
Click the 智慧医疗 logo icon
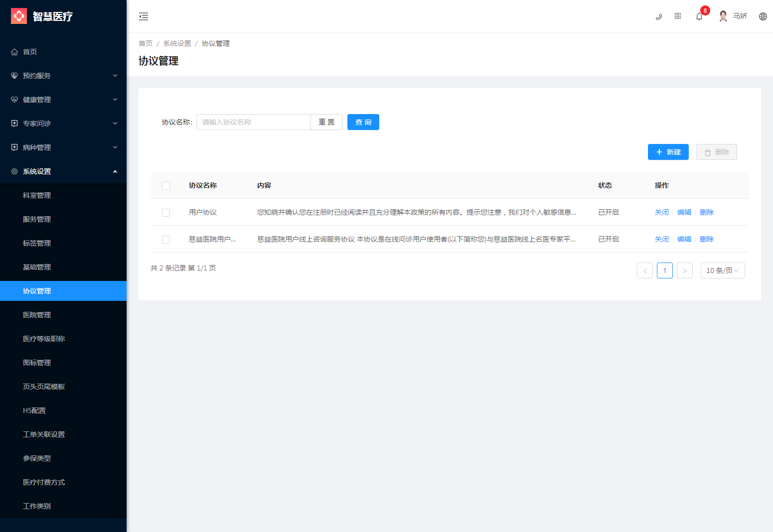19,16
